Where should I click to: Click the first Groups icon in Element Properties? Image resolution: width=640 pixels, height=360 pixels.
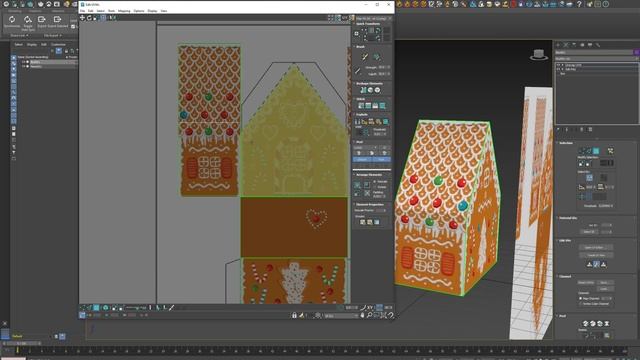pos(362,222)
